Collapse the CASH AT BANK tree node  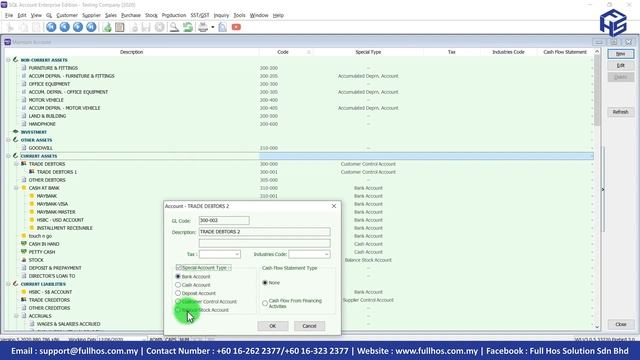point(16,188)
